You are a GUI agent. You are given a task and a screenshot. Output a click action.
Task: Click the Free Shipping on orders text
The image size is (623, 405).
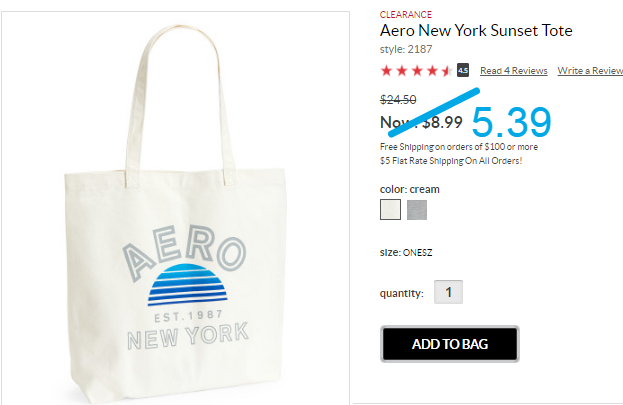tap(459, 147)
